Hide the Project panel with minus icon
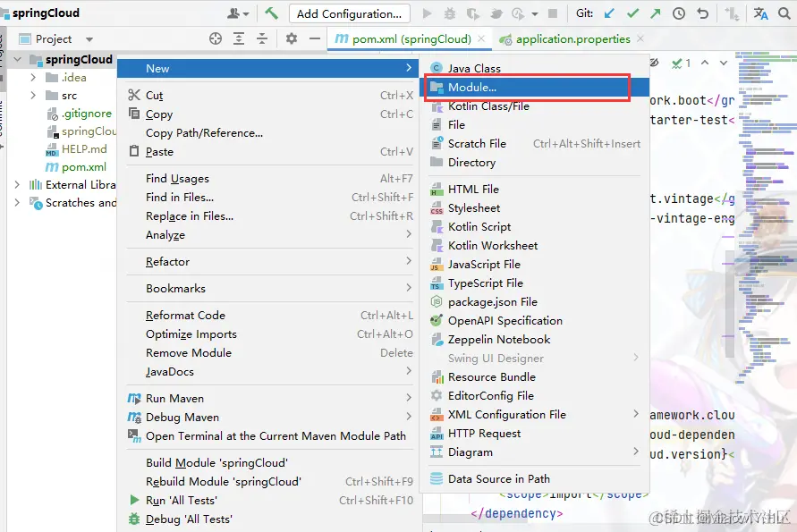 click(315, 38)
